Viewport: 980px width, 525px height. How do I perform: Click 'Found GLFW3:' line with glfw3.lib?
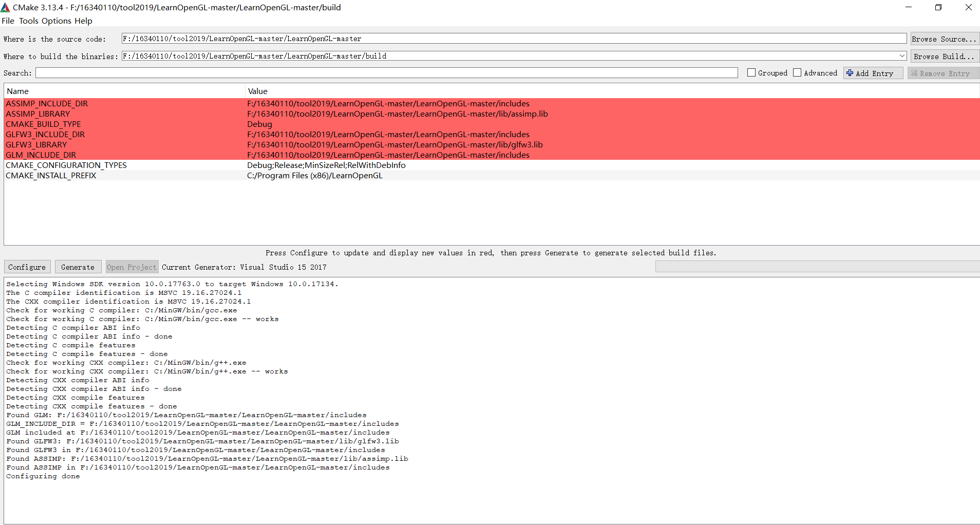point(202,441)
